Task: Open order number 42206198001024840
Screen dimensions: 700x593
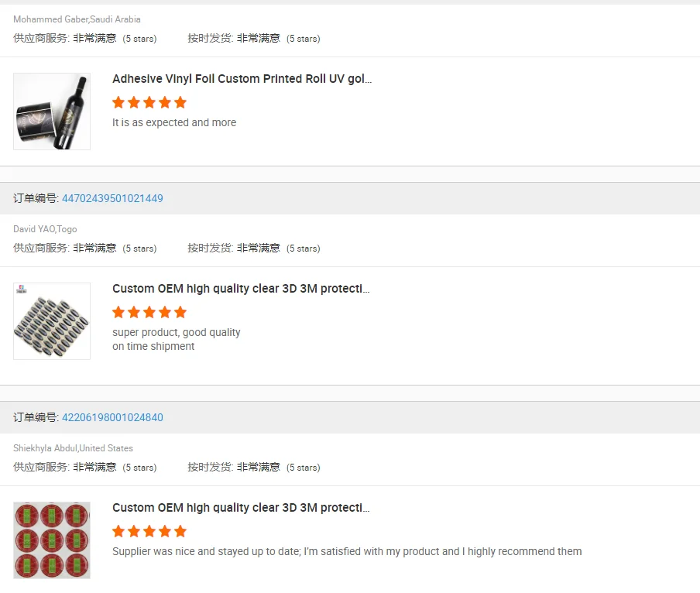Action: (112, 417)
